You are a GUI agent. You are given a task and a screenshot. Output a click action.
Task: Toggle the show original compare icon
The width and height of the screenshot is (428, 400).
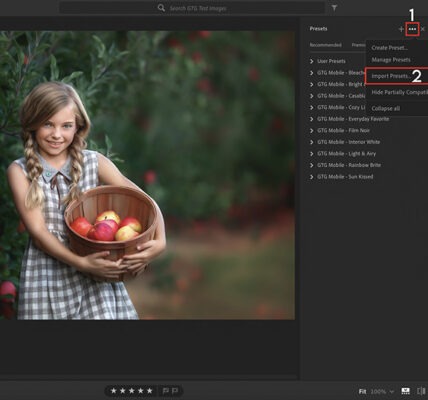[421, 391]
